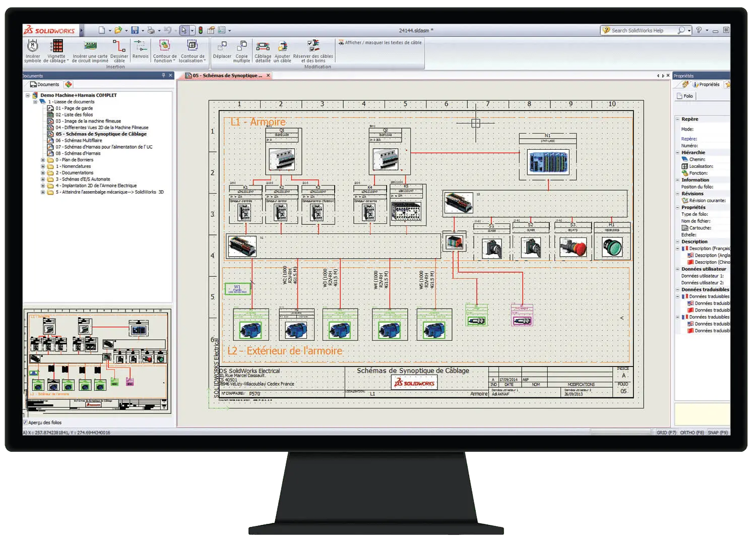Choose the Contour de localisation tool
Image resolution: width=756 pixels, height=540 pixels.
(193, 51)
